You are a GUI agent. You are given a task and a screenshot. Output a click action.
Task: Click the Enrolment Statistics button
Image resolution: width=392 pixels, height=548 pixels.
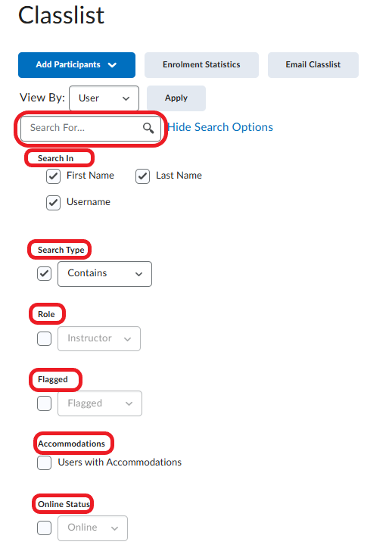coord(201,65)
